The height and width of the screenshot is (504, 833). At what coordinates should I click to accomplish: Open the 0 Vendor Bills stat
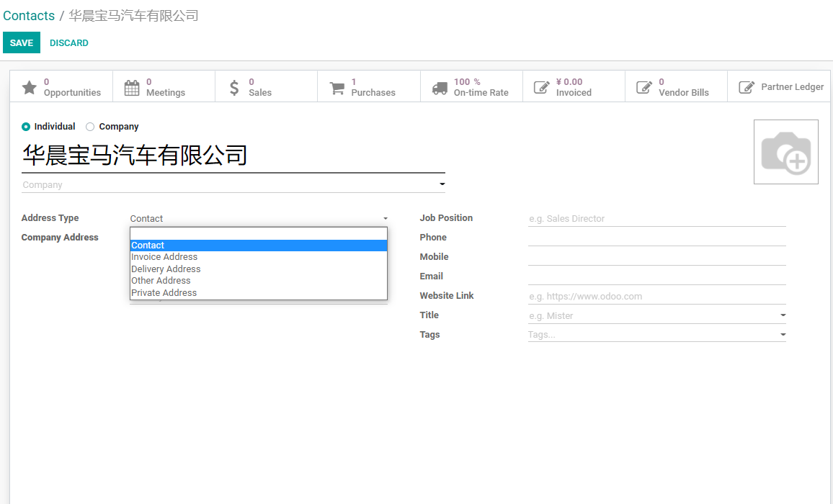coord(677,86)
